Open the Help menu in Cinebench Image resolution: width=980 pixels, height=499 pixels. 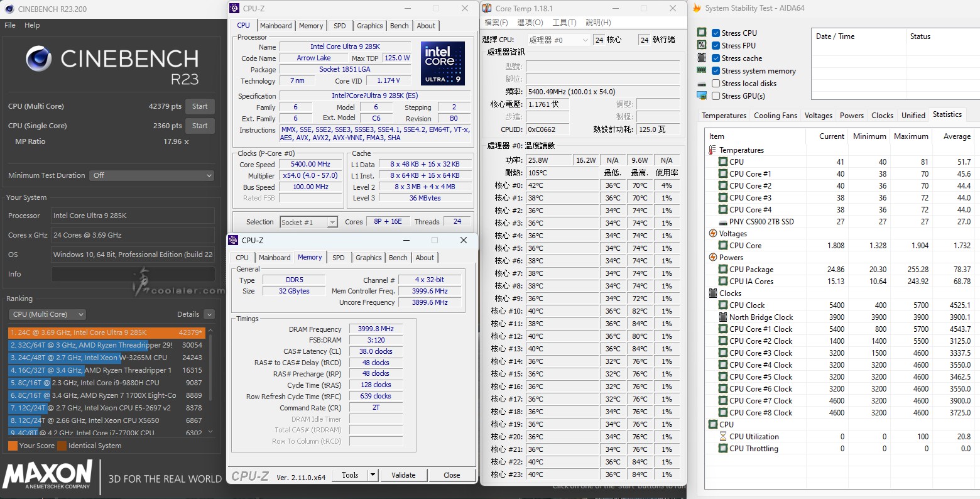(x=32, y=25)
